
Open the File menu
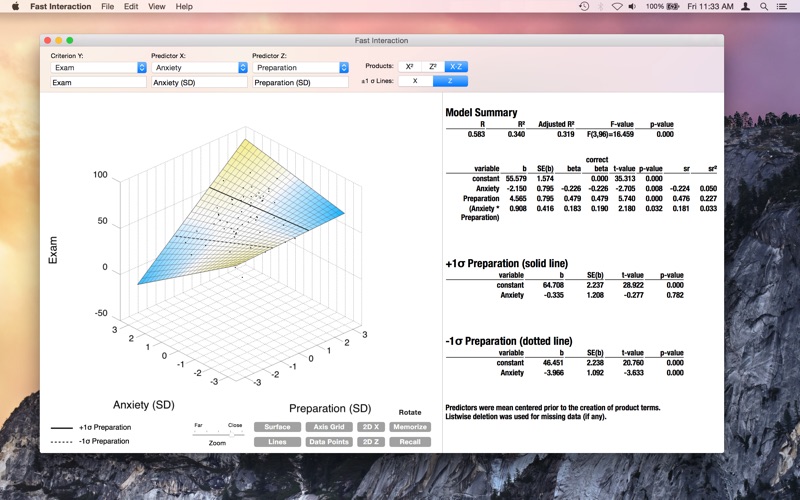point(108,7)
